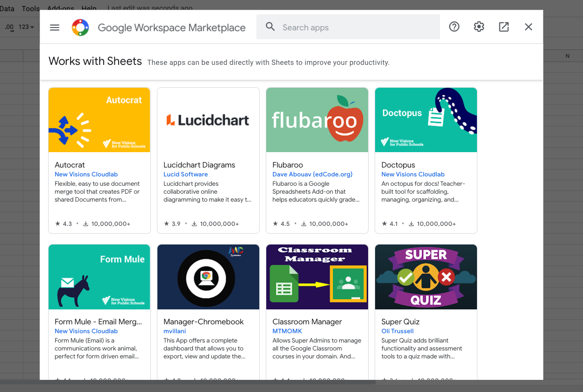Open the Doctopus octopus banner
583x392 pixels.
point(426,120)
